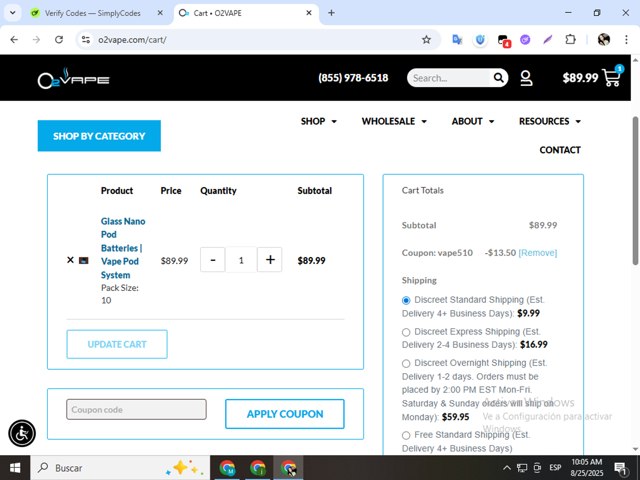Decrease quantity with minus button
This screenshot has width=640, height=480.
(213, 260)
